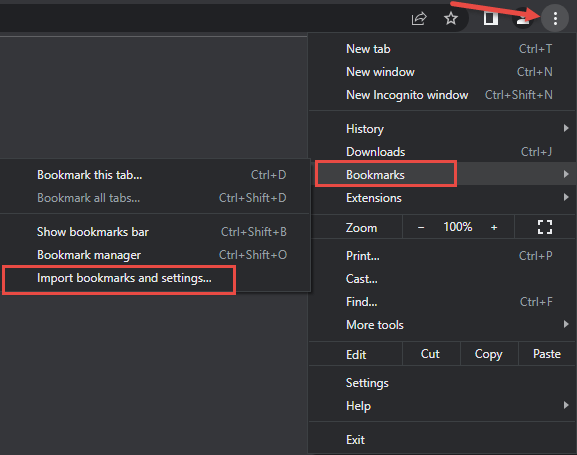Open the three-dot Chrome menu button
Image resolution: width=577 pixels, height=455 pixels.
point(555,18)
